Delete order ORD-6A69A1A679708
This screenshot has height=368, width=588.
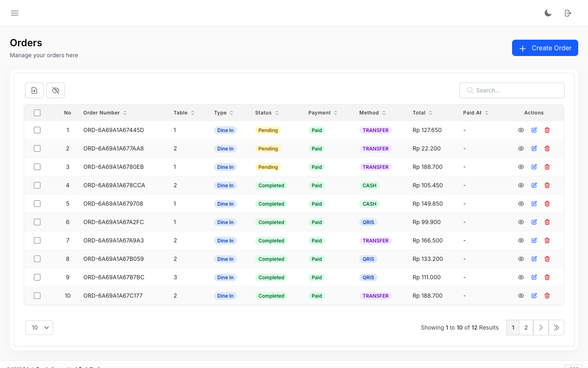pos(547,204)
